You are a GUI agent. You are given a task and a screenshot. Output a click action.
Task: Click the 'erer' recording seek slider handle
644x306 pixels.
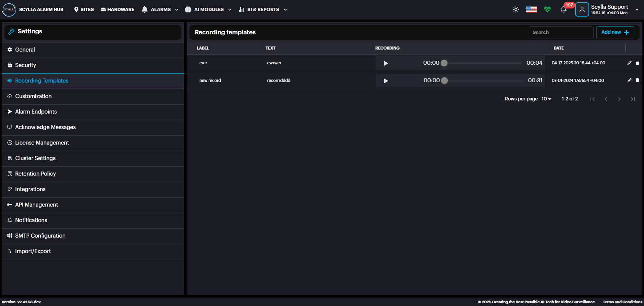444,63
